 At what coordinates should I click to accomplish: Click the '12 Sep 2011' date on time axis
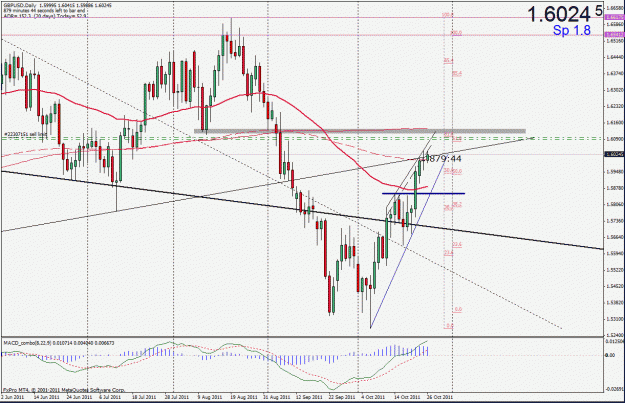(309, 397)
